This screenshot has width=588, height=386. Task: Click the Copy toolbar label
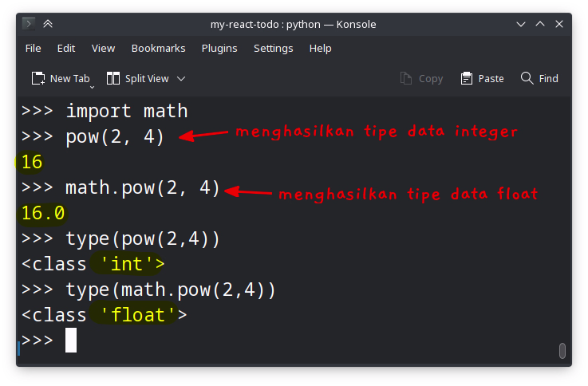431,79
